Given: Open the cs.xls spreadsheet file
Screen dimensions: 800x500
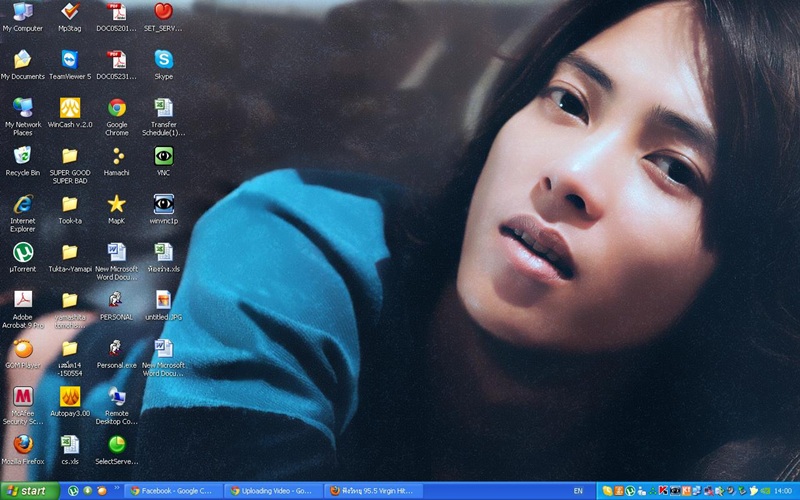Looking at the screenshot, I should coord(70,449).
